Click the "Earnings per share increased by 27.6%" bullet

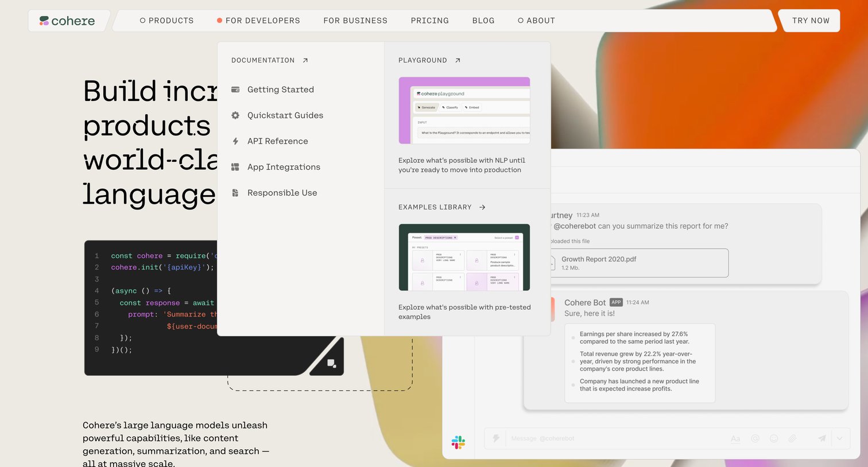point(634,338)
